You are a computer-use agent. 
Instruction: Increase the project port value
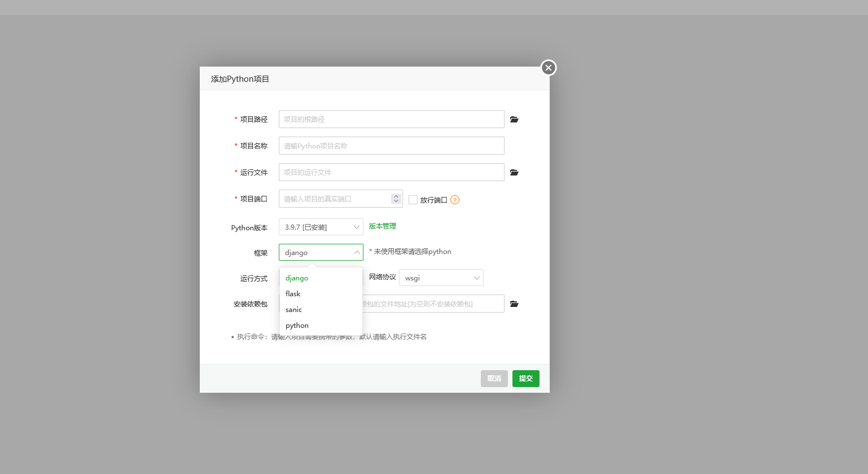(396, 196)
